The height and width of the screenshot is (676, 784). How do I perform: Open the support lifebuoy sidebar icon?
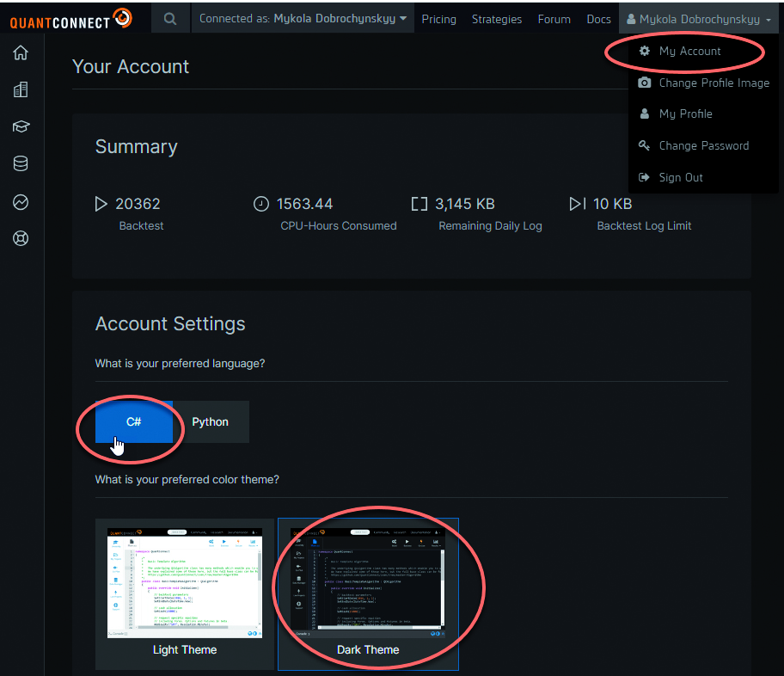point(21,239)
